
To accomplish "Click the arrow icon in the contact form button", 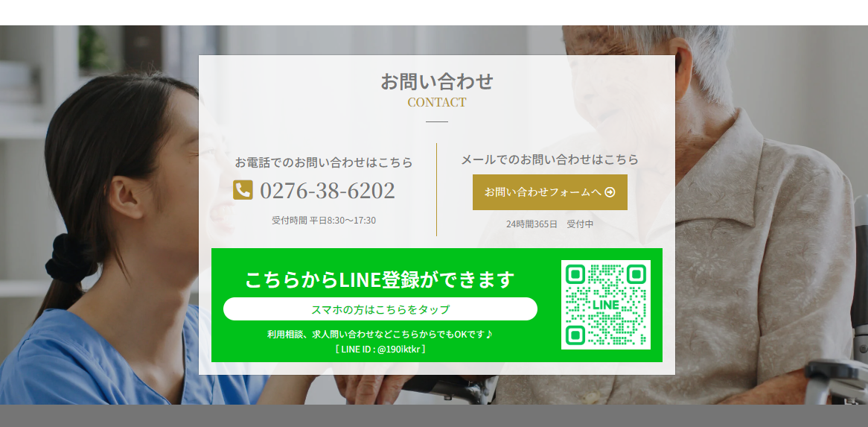I will coord(610,192).
